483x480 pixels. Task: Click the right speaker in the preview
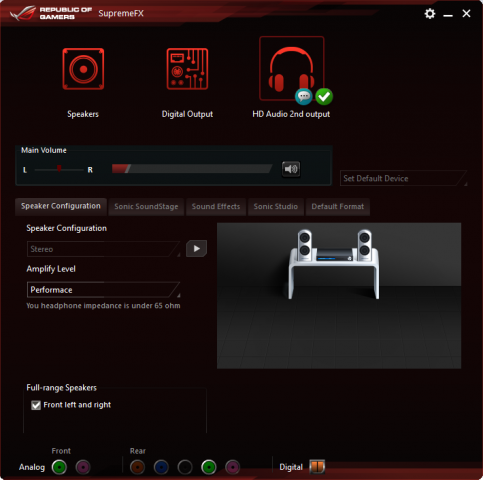click(364, 245)
